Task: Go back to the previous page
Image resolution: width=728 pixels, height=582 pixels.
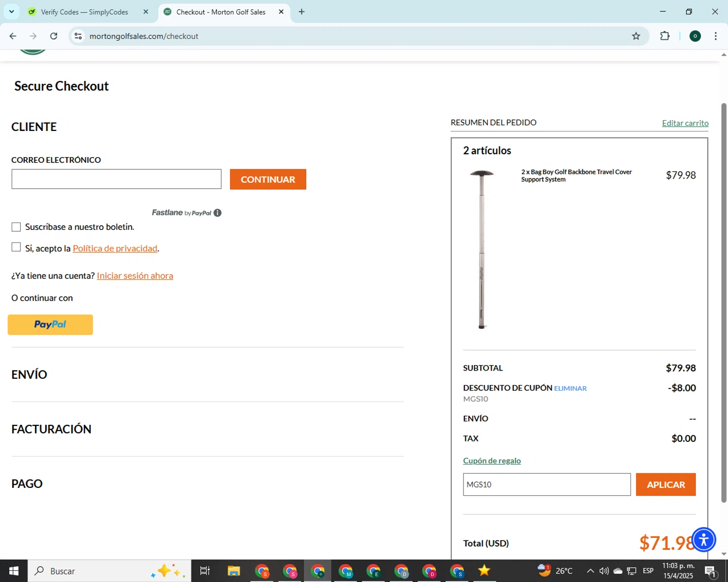Action: [13, 36]
